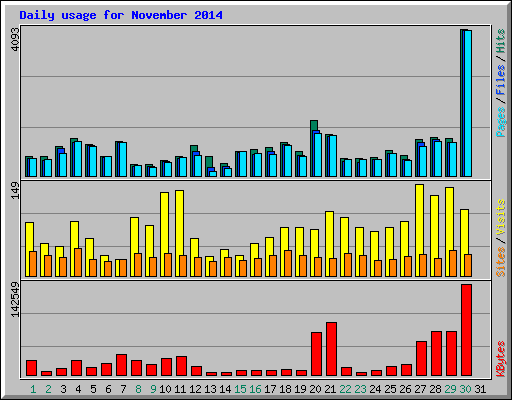Click day 13 on the x-axis

(x=210, y=389)
